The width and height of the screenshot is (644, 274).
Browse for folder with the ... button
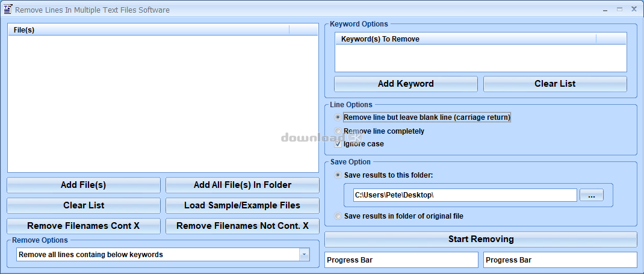592,195
